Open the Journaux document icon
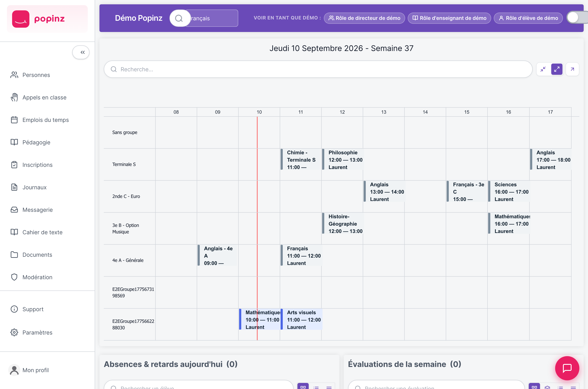Viewport: 588px width, 389px height. 14,187
